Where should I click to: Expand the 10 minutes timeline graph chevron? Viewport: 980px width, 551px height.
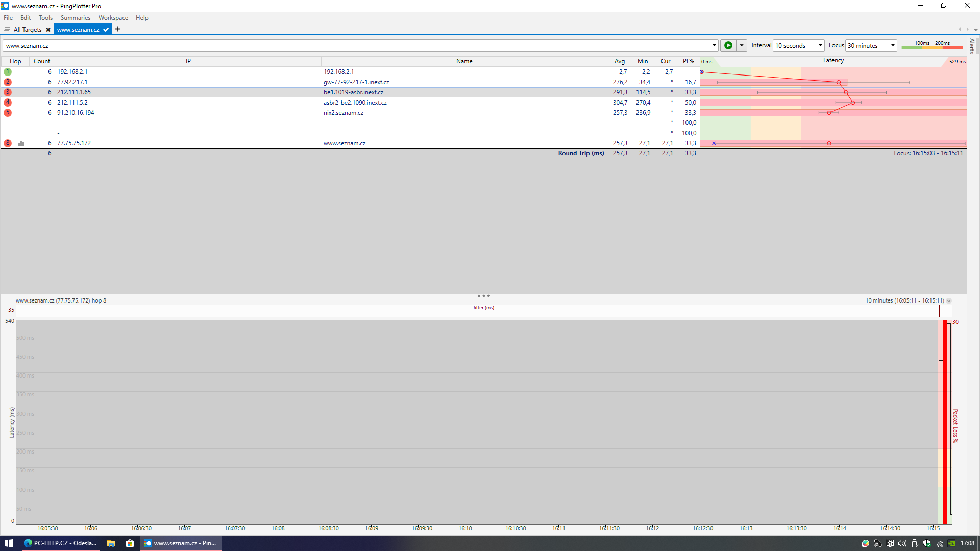949,301
